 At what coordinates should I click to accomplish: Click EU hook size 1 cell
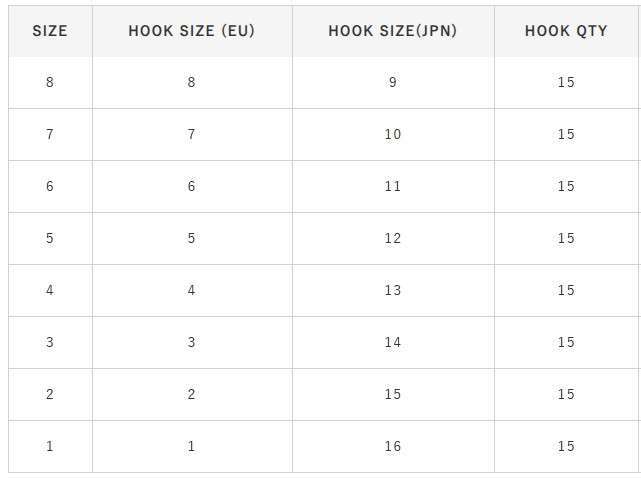192,446
